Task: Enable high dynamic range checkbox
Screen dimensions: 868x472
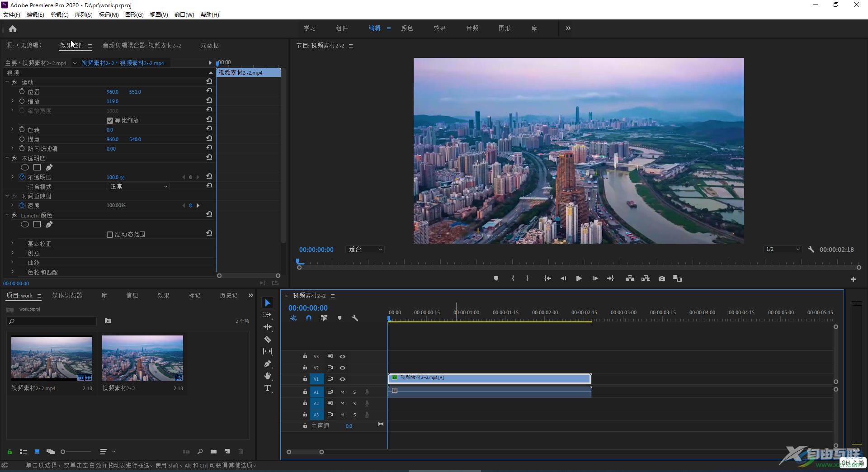Action: [109, 235]
